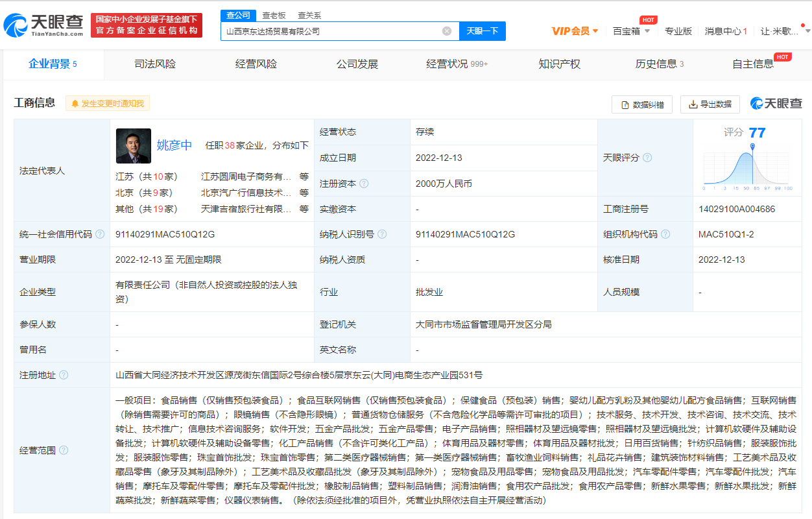The image size is (812, 519).
Task: Open the VIP会员 dropdown
Action: coord(575,31)
